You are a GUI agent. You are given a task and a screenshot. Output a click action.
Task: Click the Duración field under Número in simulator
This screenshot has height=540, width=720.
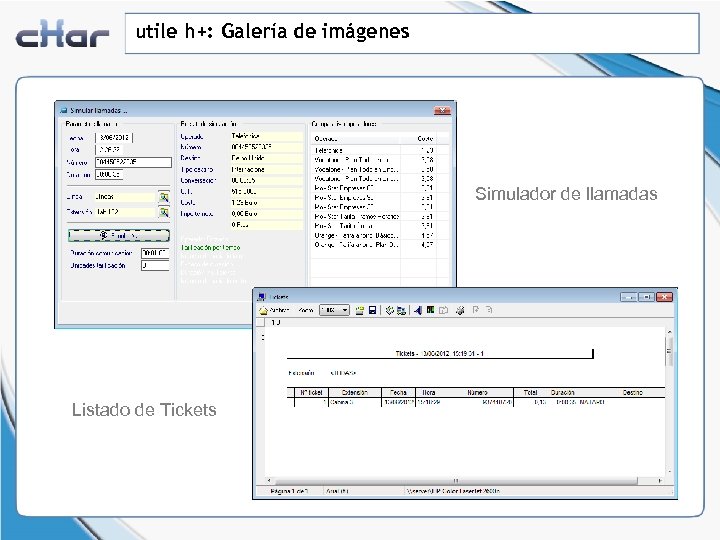109,174
